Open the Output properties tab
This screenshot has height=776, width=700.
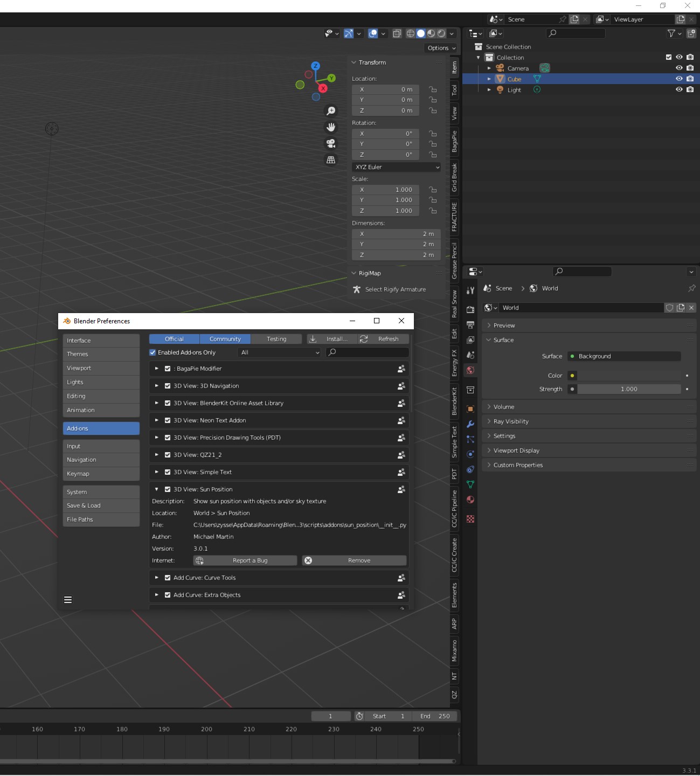click(470, 324)
